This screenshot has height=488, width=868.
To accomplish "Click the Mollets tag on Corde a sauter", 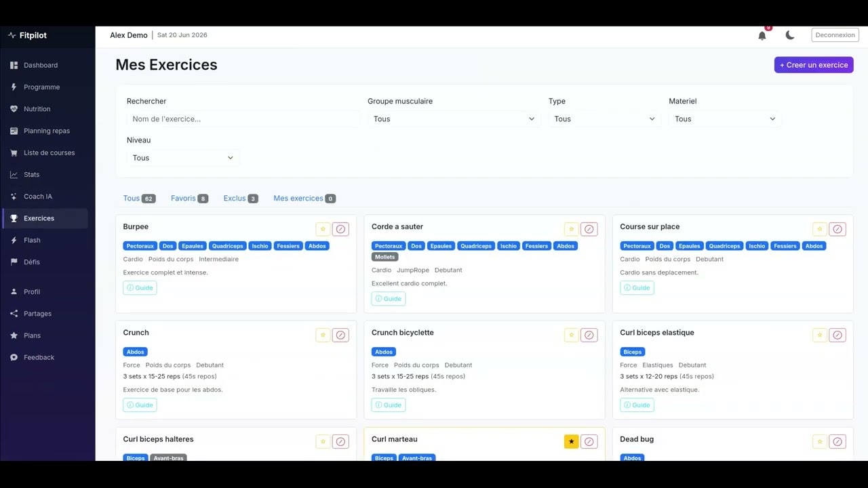I will point(384,257).
